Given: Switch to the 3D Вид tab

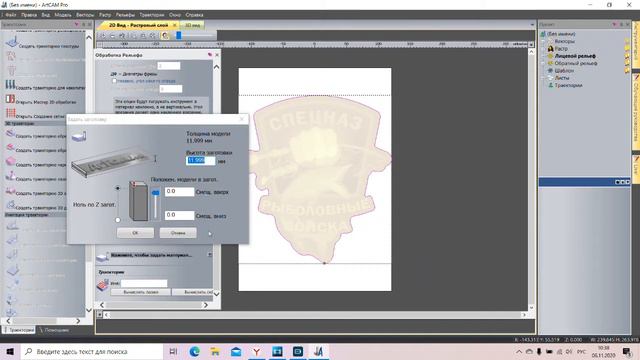Looking at the screenshot, I should 192,25.
